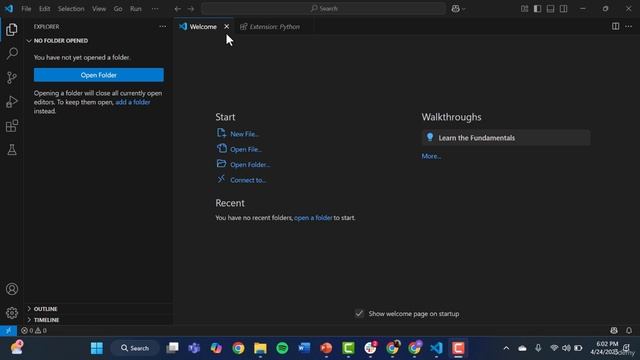The width and height of the screenshot is (640, 360).
Task: Go forward with the navigation arrow
Action: [191, 9]
